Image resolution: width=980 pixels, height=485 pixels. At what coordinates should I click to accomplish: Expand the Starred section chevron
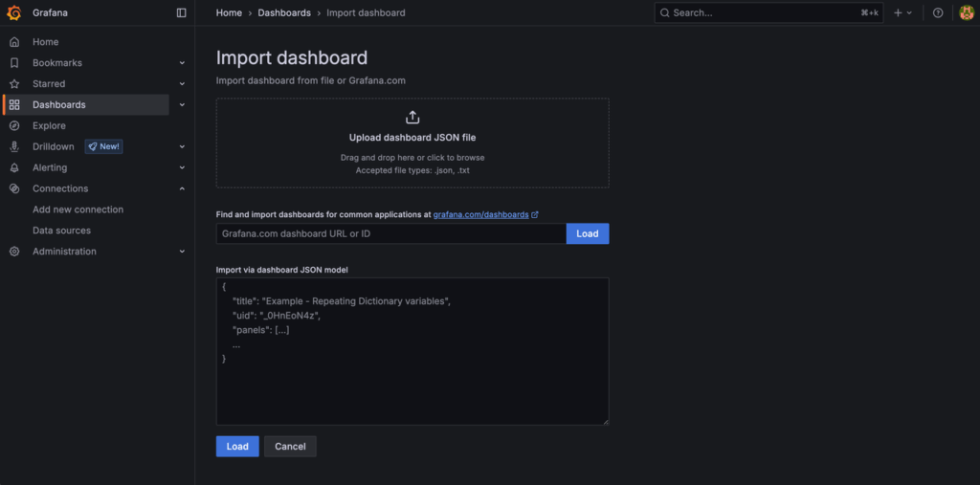182,84
